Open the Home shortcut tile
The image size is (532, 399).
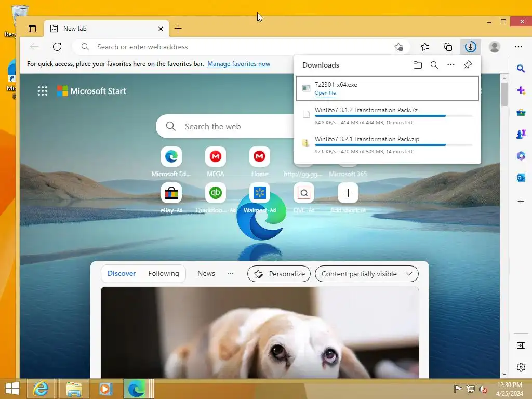259,156
